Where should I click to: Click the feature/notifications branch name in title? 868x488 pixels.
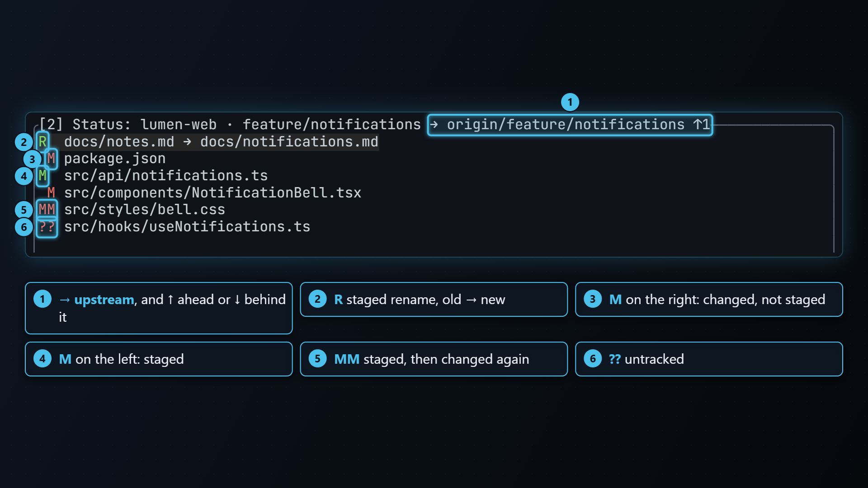point(332,125)
